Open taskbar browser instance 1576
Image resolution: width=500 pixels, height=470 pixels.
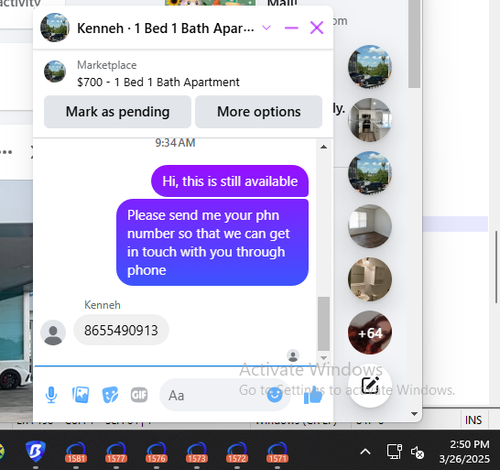coord(156,452)
